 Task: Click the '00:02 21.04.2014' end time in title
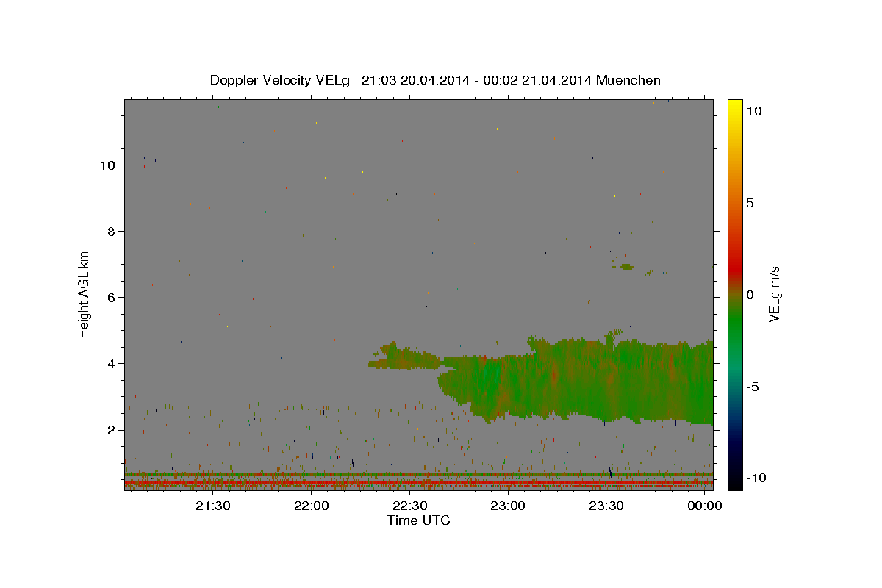(538, 80)
